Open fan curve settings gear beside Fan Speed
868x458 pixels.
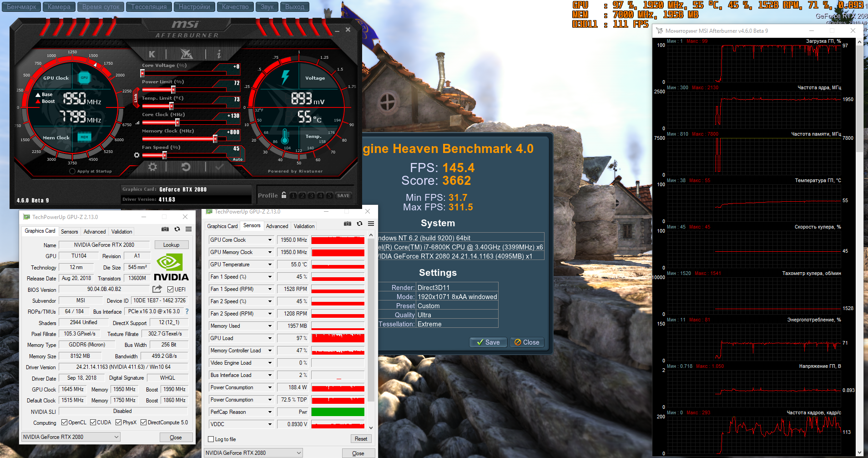click(x=136, y=155)
